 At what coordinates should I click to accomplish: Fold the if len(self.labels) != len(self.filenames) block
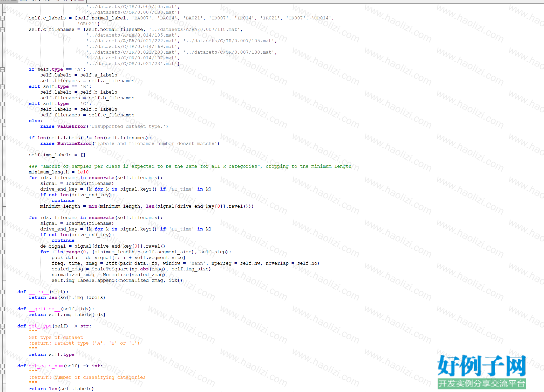[x=2, y=138]
